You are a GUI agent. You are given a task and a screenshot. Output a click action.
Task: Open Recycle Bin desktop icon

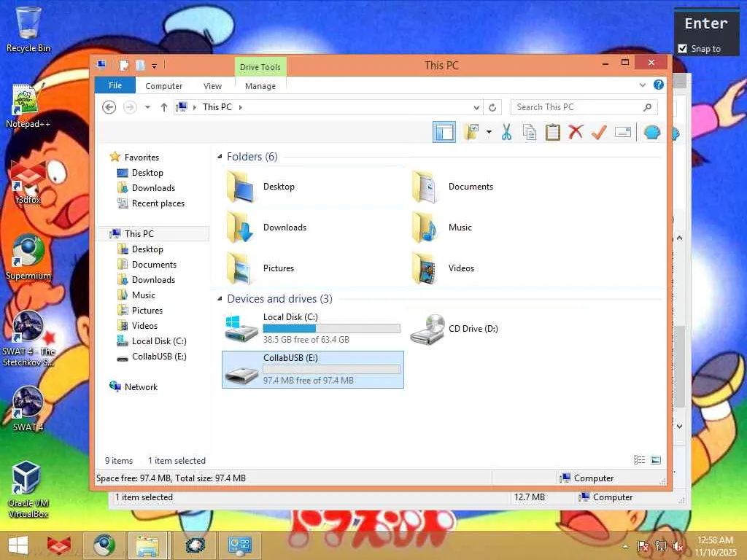point(28,28)
